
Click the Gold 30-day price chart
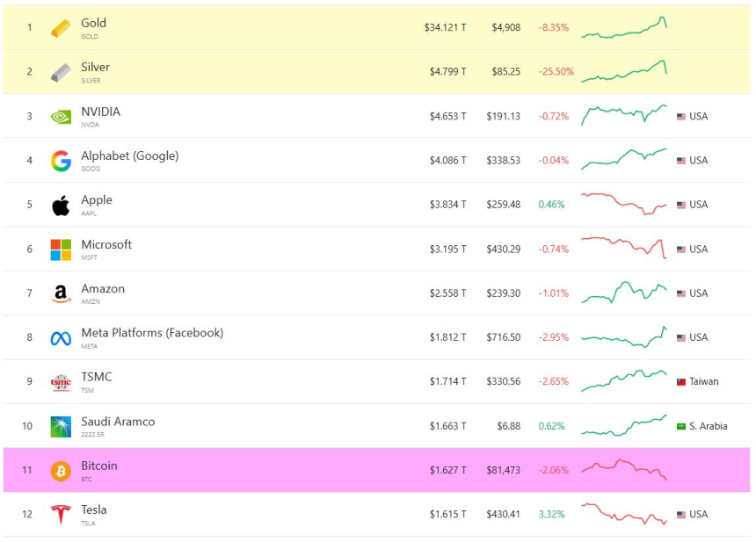pyautogui.click(x=623, y=28)
